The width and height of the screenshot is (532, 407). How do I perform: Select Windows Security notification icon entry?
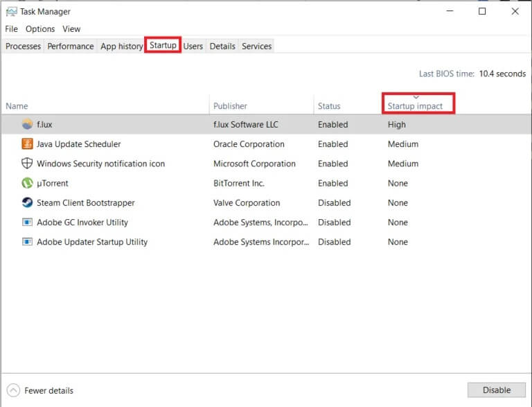100,164
